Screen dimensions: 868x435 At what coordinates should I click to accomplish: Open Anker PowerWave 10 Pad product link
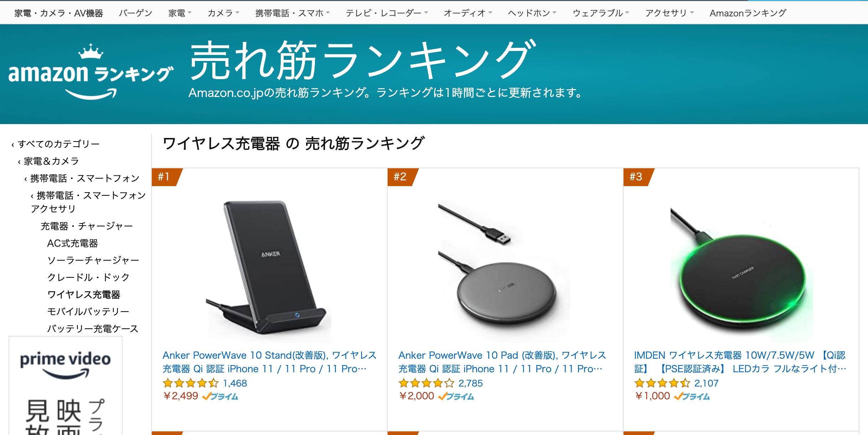(502, 362)
